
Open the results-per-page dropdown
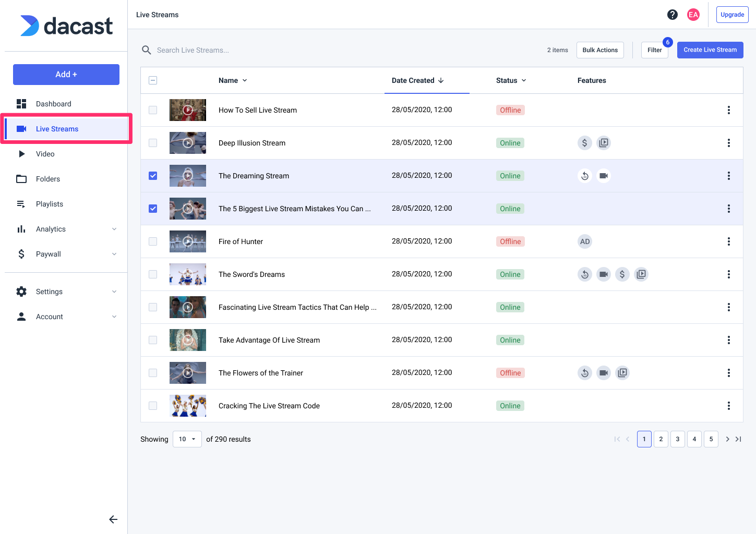[187, 439]
